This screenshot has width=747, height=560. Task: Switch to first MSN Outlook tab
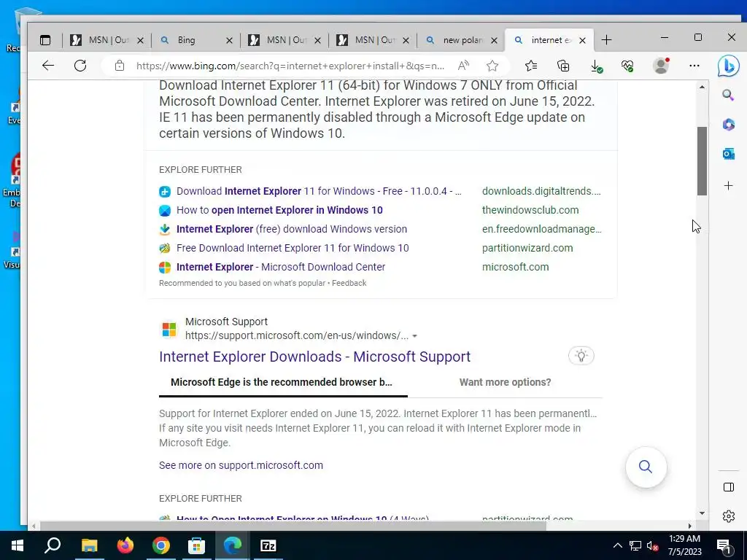click(x=106, y=41)
